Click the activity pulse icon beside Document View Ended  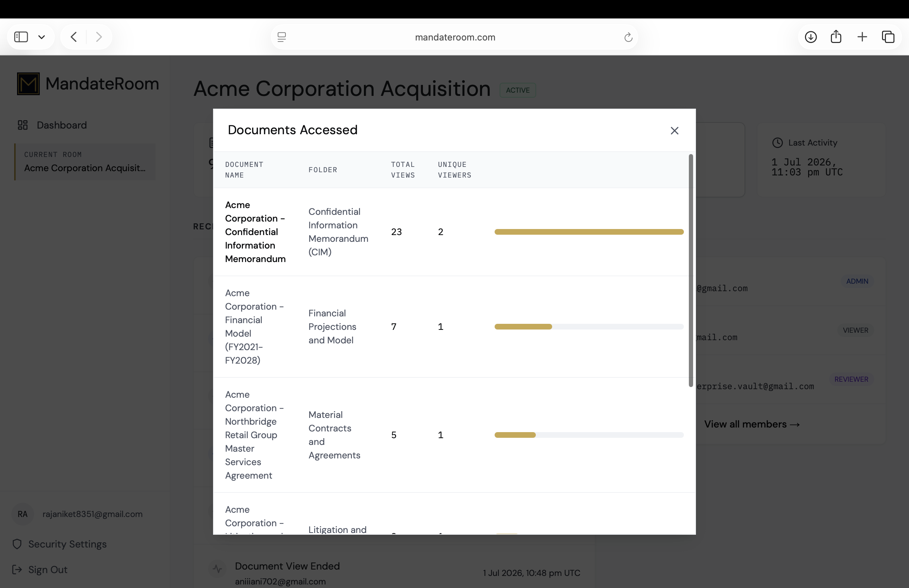[217, 569]
